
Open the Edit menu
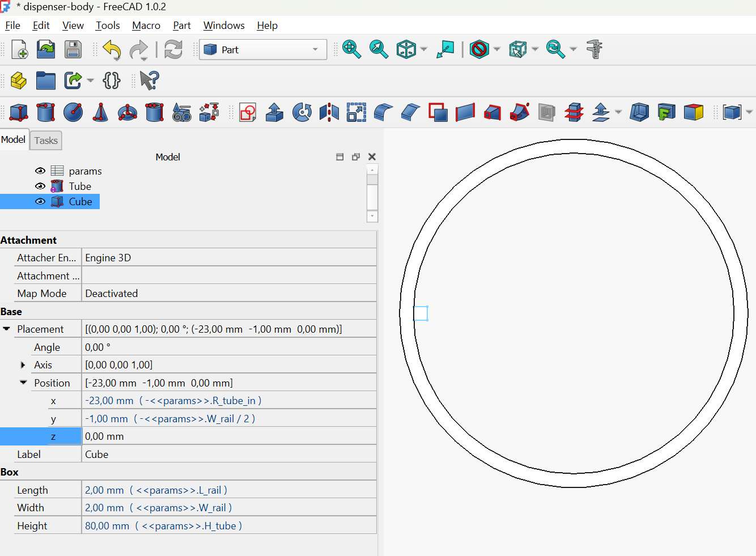point(41,26)
